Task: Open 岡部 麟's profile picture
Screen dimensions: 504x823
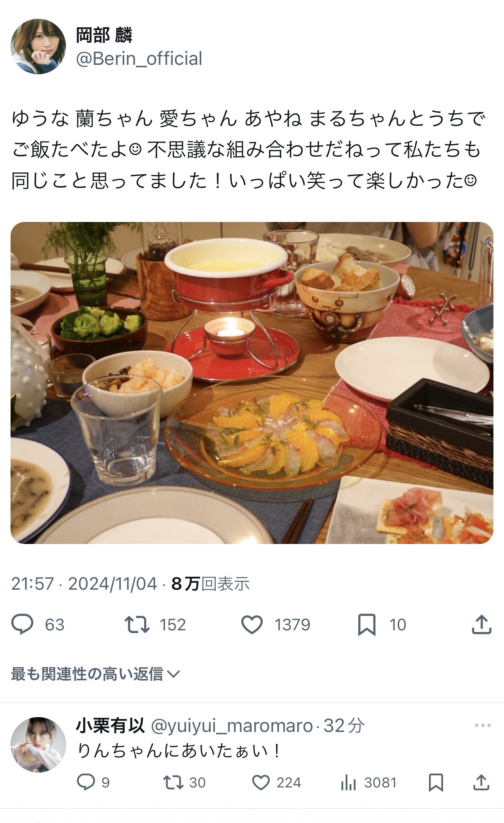Action: click(38, 47)
